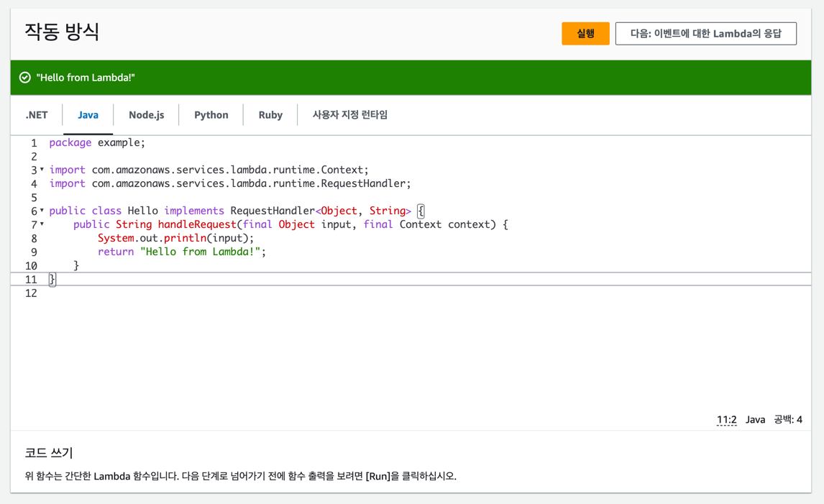The height and width of the screenshot is (504, 824).
Task: Click the success checkmark icon in green banner
Action: [x=24, y=78]
